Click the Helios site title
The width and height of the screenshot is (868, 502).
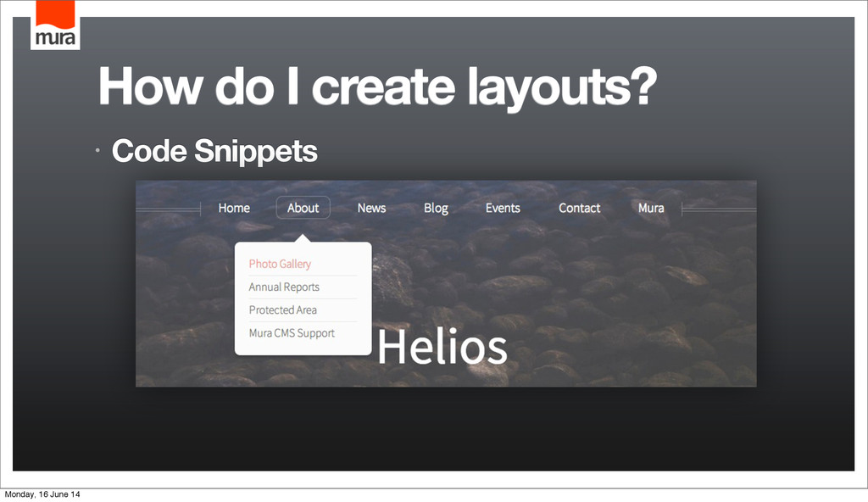point(442,347)
